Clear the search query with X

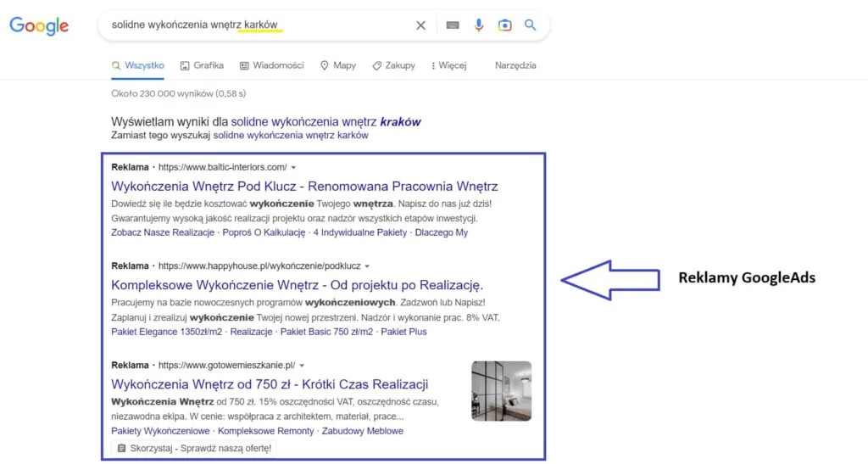[420, 25]
